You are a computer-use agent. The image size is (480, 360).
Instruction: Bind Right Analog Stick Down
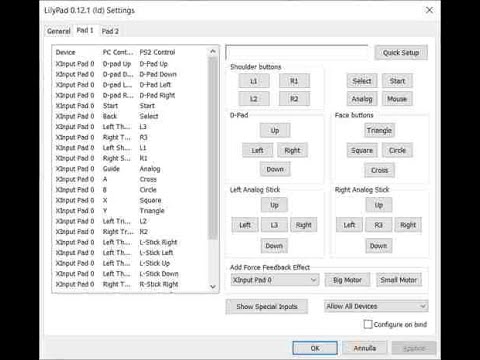click(x=379, y=246)
